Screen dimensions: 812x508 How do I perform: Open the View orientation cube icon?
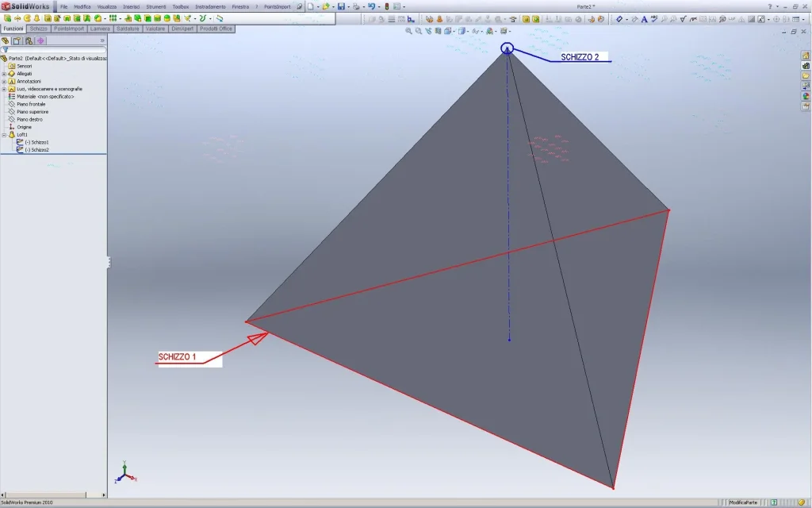coord(448,31)
